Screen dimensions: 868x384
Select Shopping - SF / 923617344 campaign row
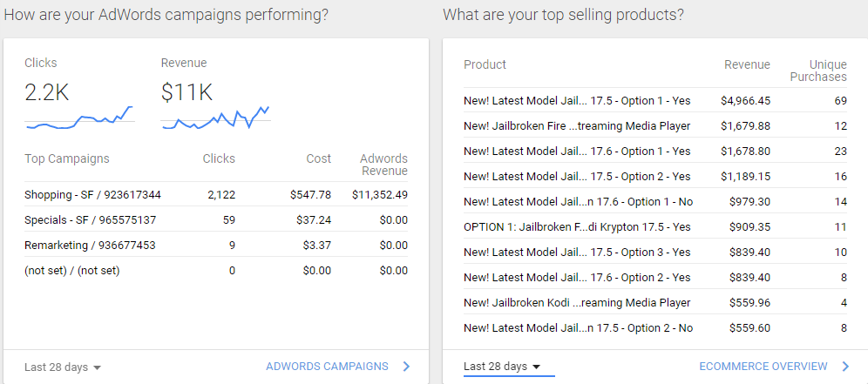pos(92,195)
